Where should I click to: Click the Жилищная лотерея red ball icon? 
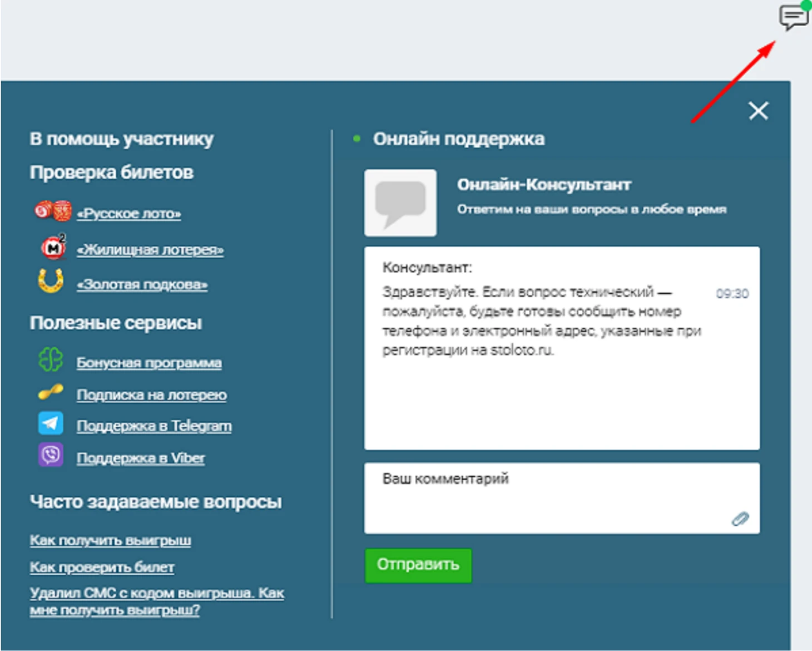tap(53, 247)
